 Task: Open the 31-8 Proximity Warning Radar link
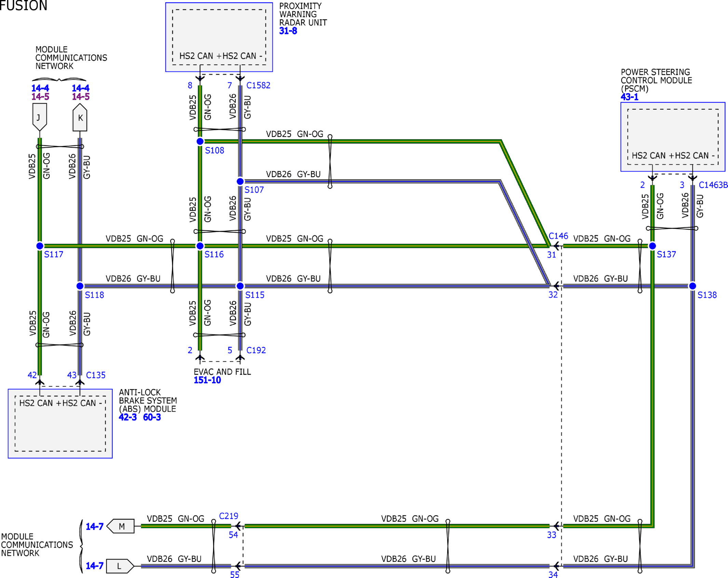tap(288, 31)
